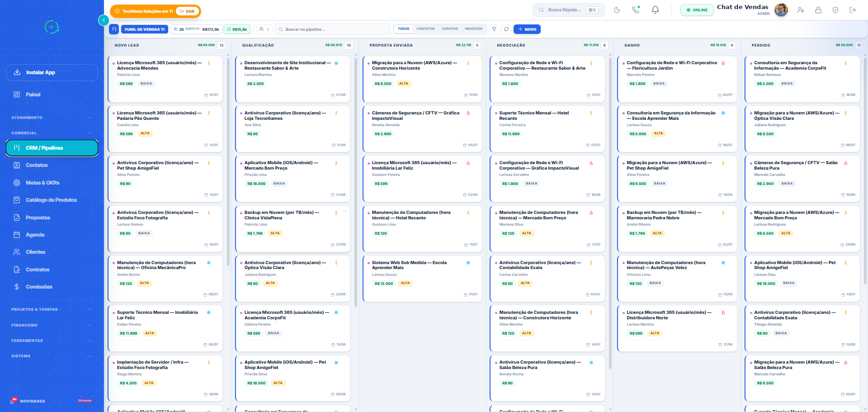Open CRM / Pipelines in sidebar

click(x=52, y=148)
